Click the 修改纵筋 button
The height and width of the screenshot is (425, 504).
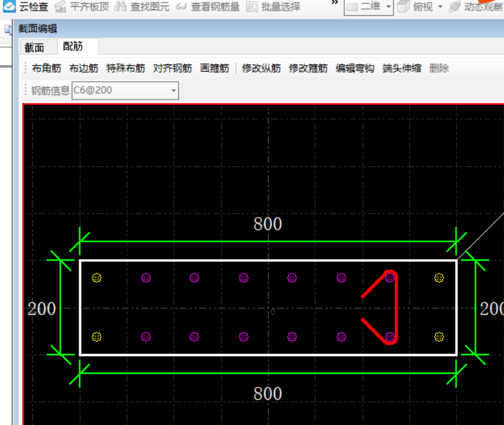[x=261, y=68]
